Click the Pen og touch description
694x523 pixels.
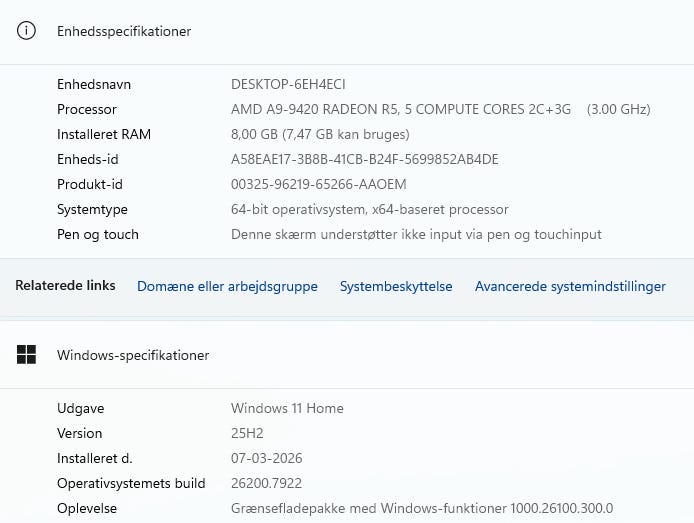point(416,235)
